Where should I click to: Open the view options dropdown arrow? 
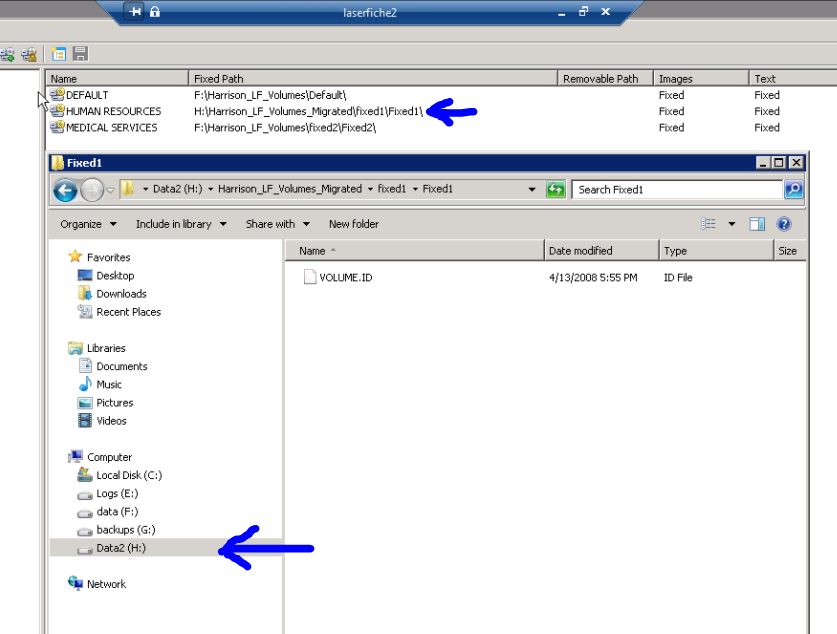[x=731, y=224]
